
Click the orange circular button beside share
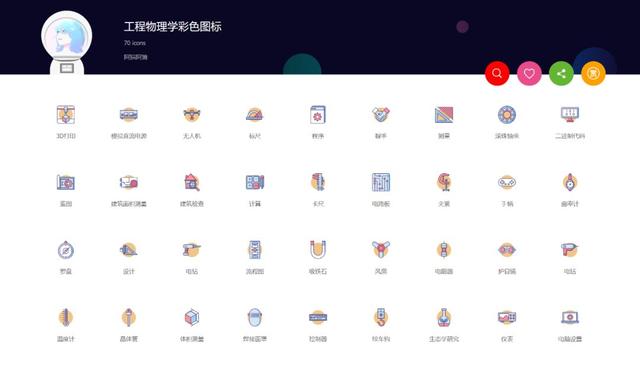(593, 73)
